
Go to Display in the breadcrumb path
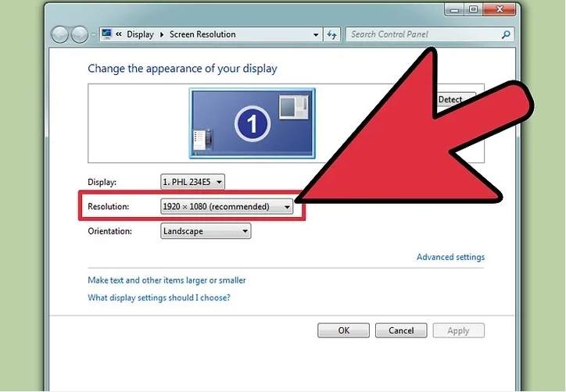click(x=140, y=34)
